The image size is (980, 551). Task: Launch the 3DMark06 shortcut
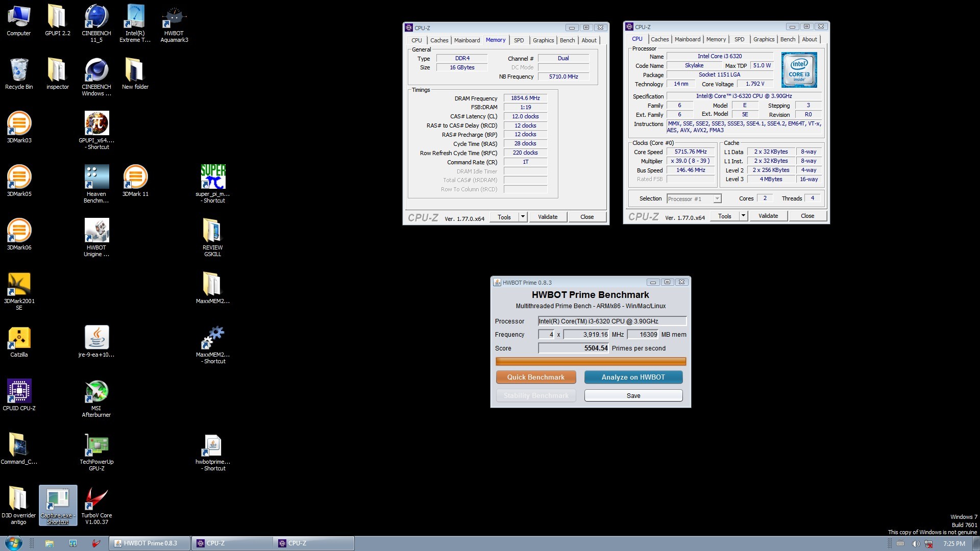click(19, 235)
